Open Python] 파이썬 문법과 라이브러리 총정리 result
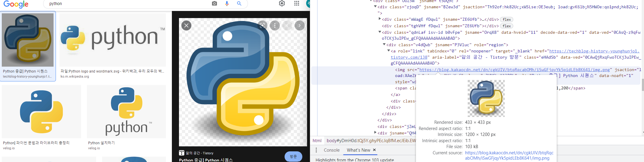 tap(36, 143)
